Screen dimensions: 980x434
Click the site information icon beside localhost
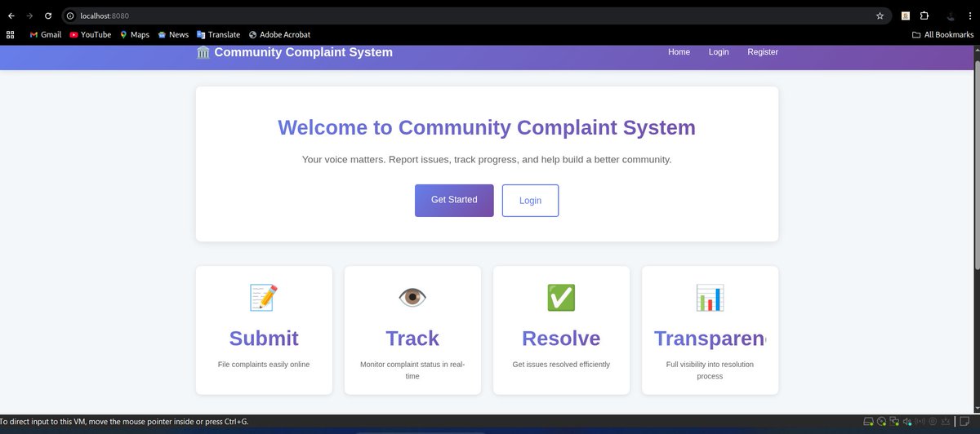[70, 15]
